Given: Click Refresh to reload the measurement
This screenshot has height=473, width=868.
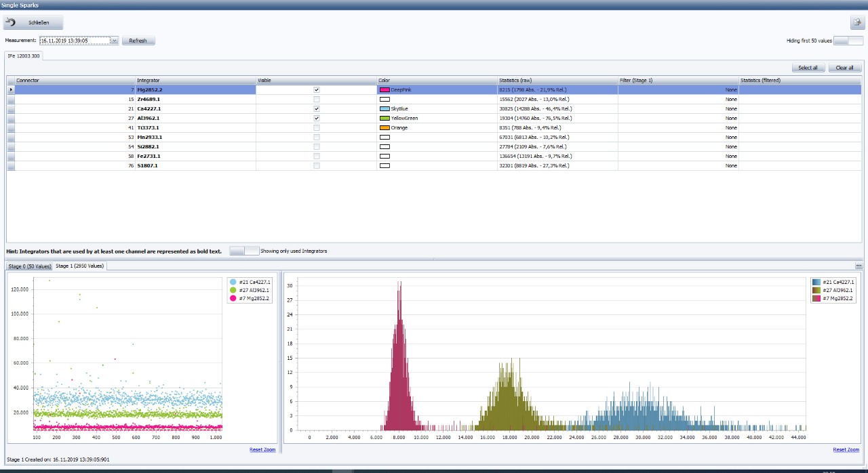Looking at the screenshot, I should point(138,40).
